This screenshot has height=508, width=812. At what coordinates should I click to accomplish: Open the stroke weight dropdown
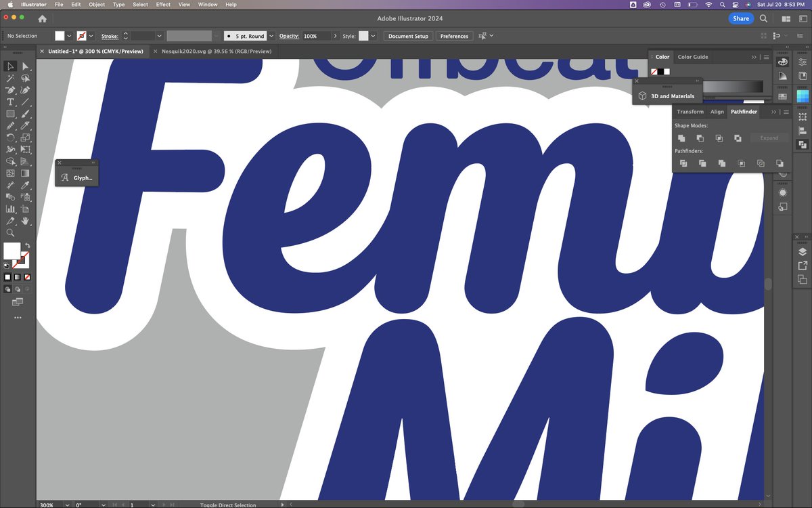pos(160,36)
